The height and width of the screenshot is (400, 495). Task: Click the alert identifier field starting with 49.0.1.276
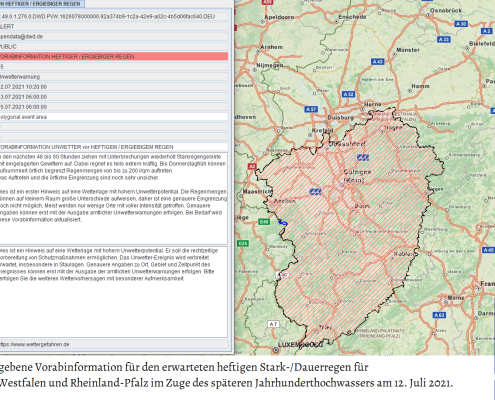(114, 16)
